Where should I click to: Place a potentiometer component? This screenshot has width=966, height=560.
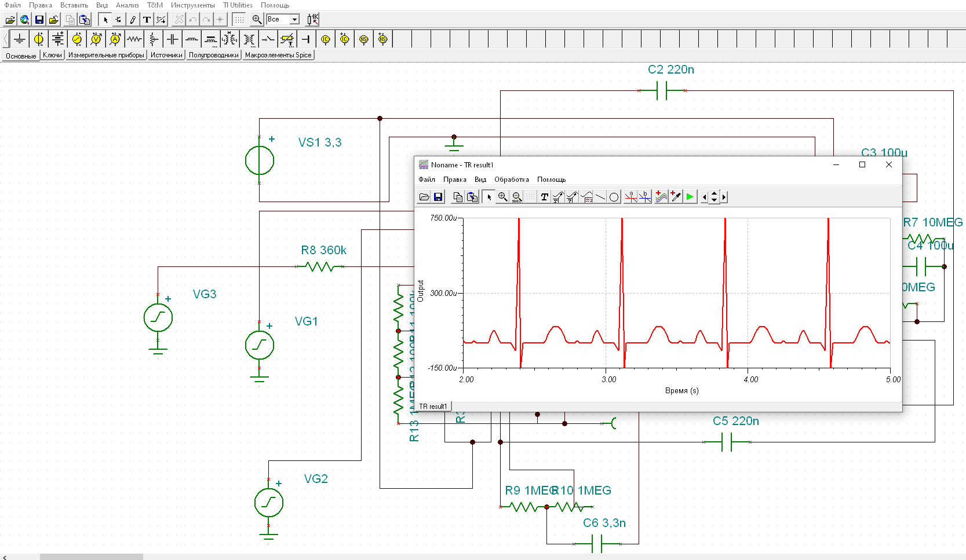coord(154,39)
